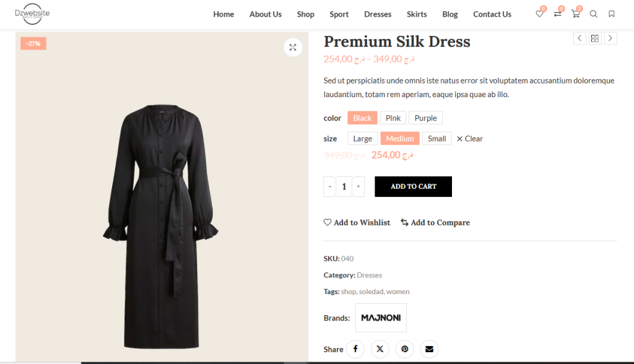
Task: Open the grid view of related products
Action: [594, 38]
